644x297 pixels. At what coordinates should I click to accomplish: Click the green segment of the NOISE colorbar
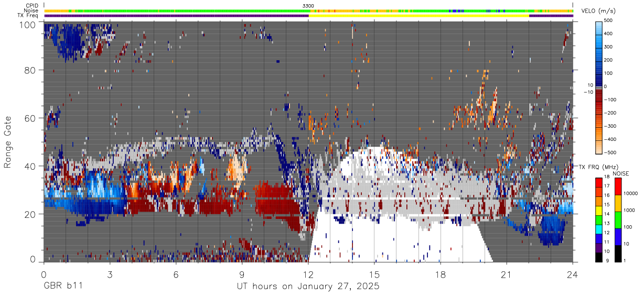point(618,219)
